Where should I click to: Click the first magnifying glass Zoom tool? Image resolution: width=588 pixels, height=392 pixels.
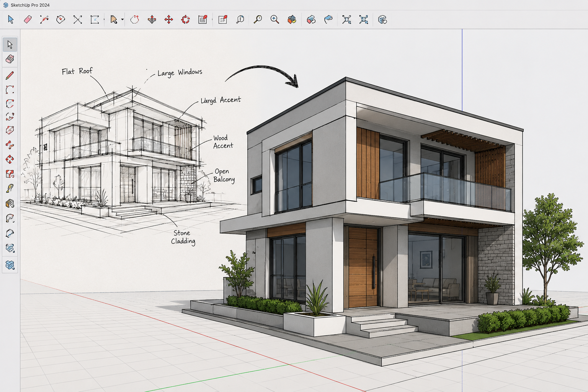click(258, 20)
